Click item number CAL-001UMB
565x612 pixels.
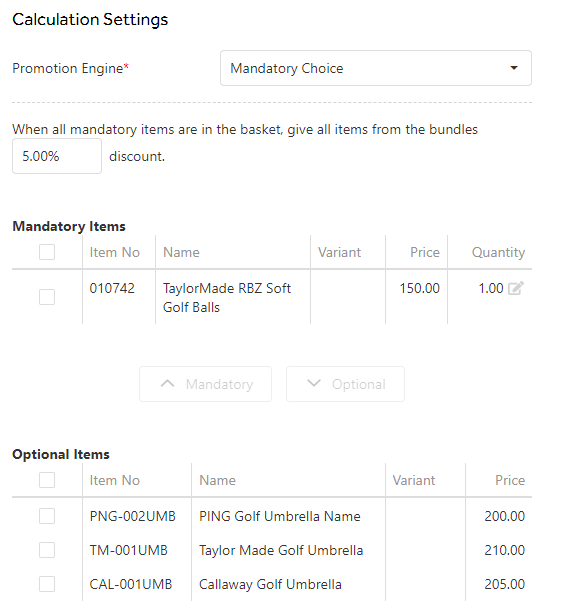coord(131,584)
